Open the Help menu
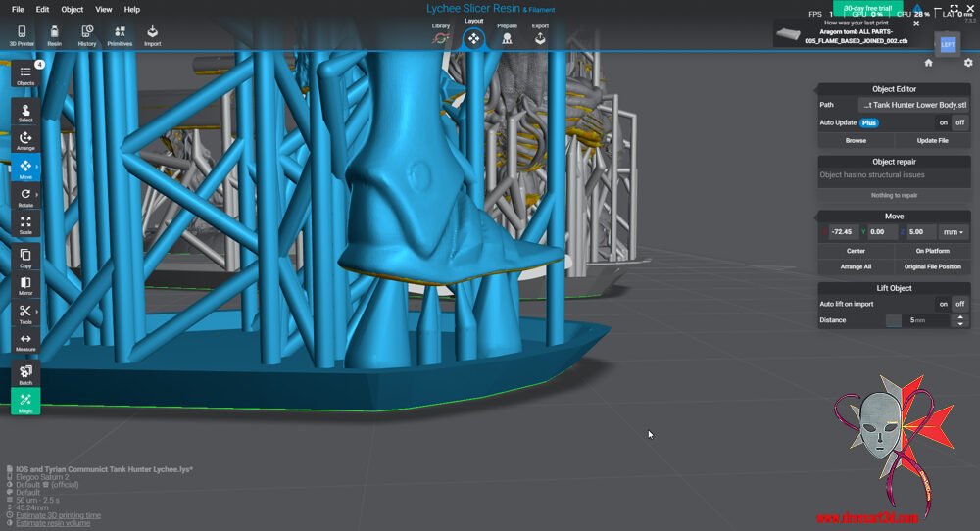980x531 pixels. click(132, 10)
